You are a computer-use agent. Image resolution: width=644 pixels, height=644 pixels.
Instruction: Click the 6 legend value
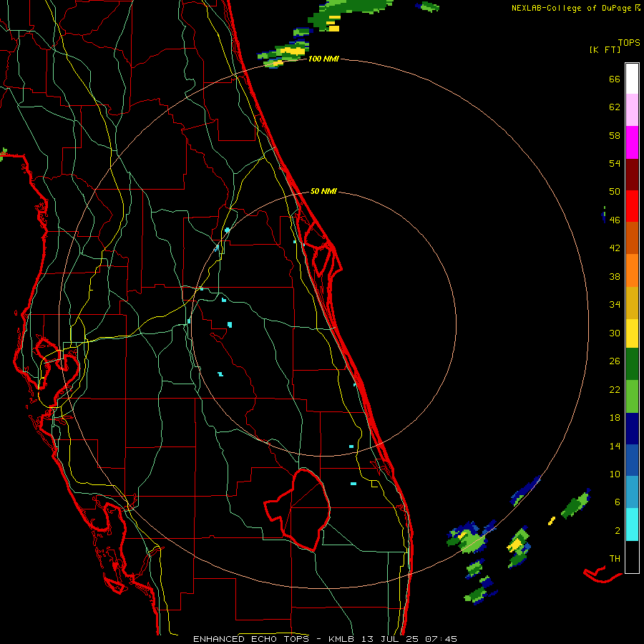point(618,502)
